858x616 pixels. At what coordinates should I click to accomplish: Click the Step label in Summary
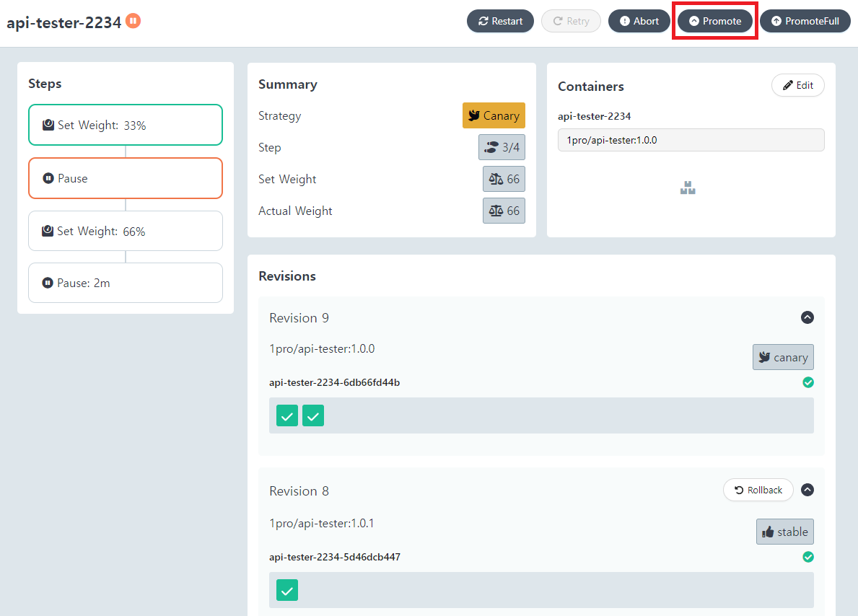click(269, 148)
